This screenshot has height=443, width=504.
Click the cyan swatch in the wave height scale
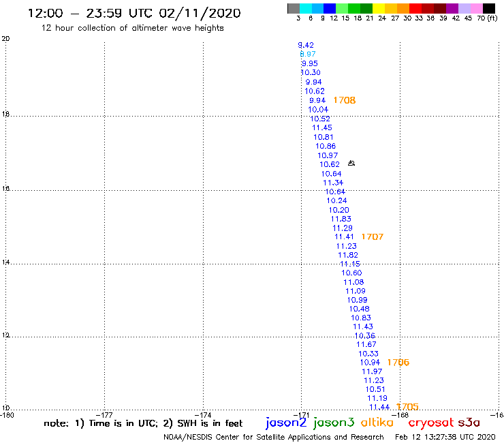[x=306, y=8]
